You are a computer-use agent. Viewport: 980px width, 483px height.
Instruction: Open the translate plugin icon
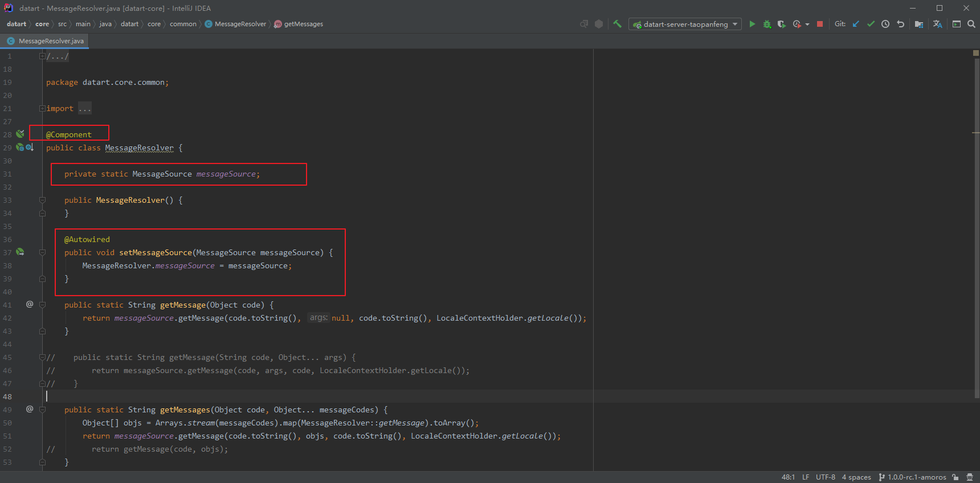[x=937, y=24]
